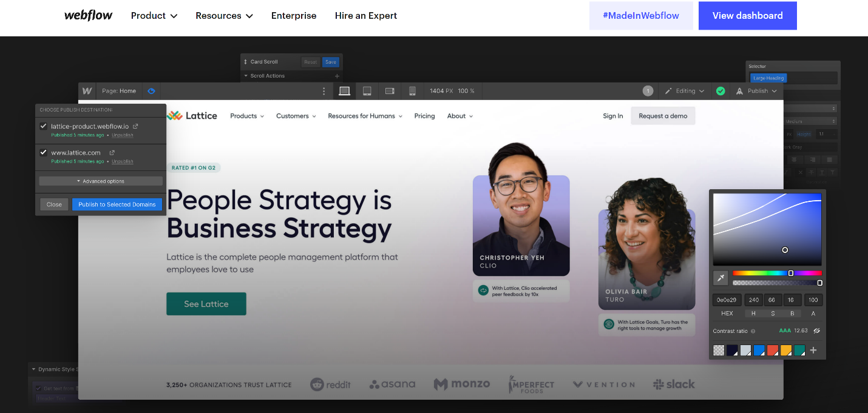868x413 pixels.
Task: Open the Publish dropdown in the toolbar
Action: pyautogui.click(x=756, y=91)
